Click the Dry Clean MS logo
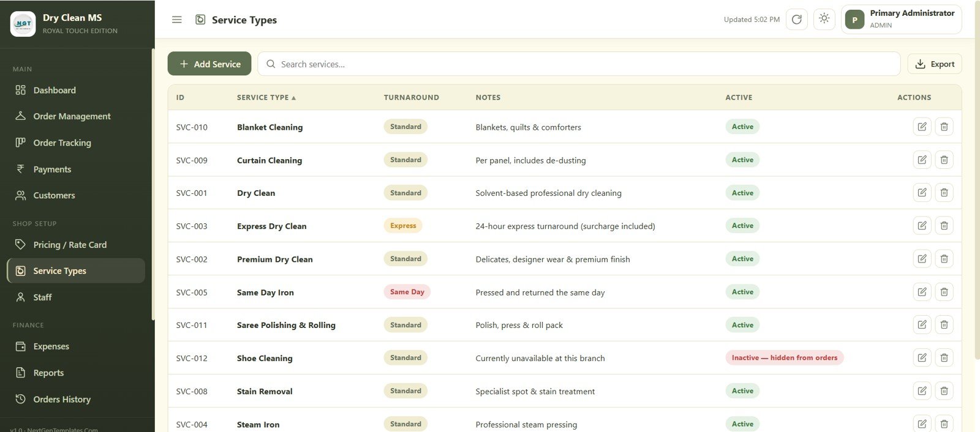 [x=23, y=24]
